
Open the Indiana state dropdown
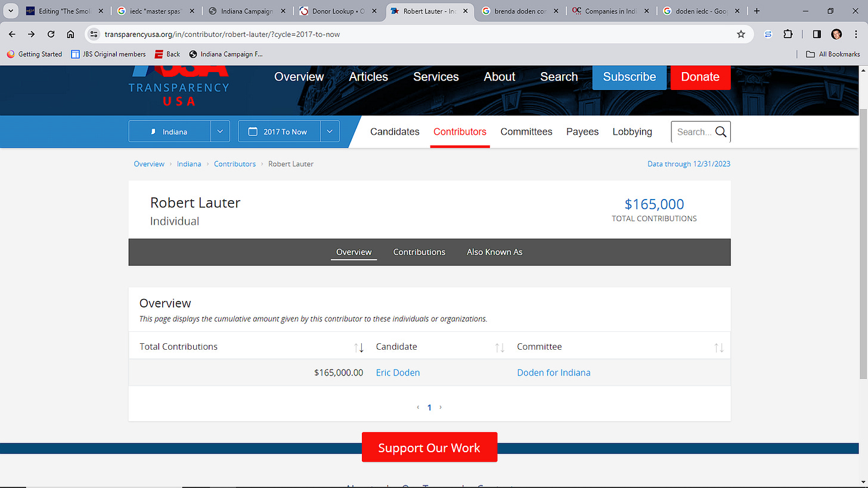(x=179, y=132)
